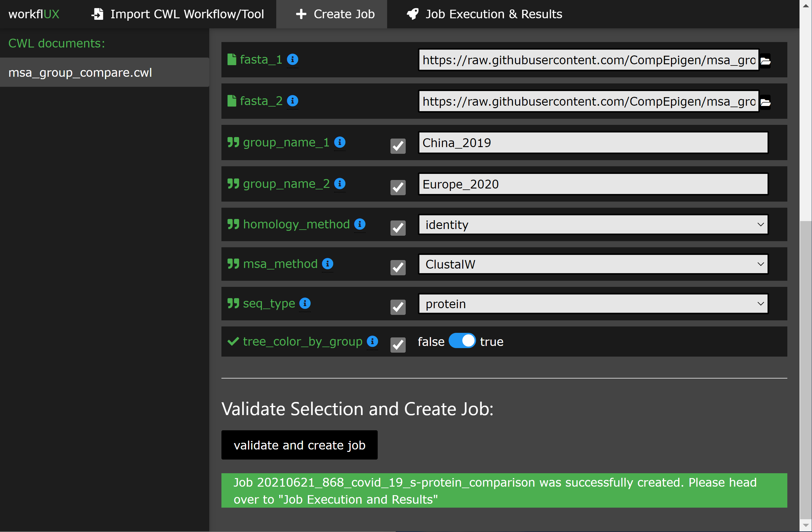Toggle the homology_method checkbox
This screenshot has width=812, height=532.
coord(398,228)
